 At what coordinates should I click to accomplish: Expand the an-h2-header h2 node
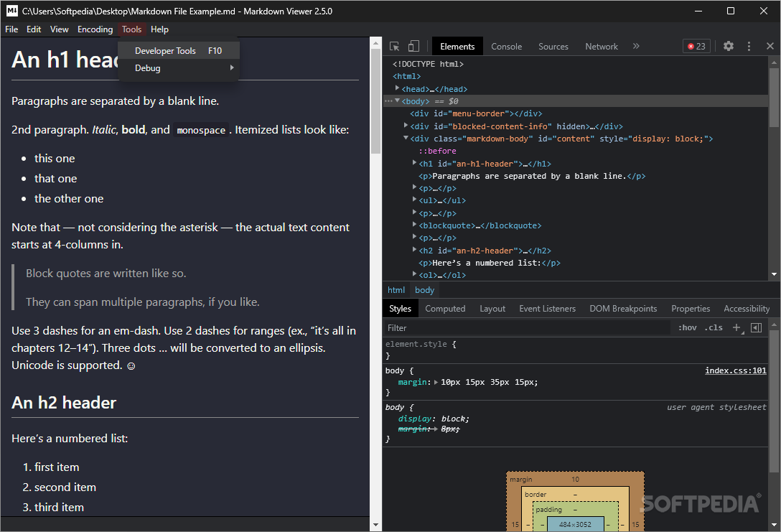(414, 250)
